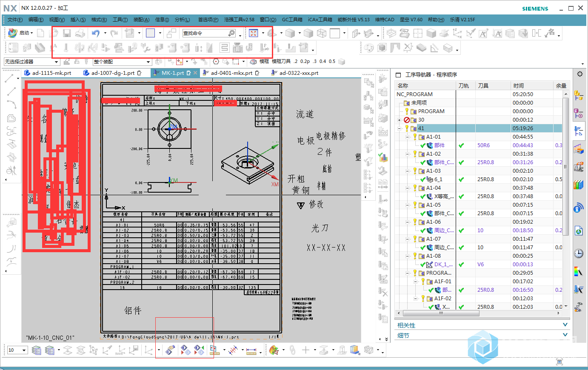The width and height of the screenshot is (588, 370).
Task: Click the 时间 column header
Action: 532,85
